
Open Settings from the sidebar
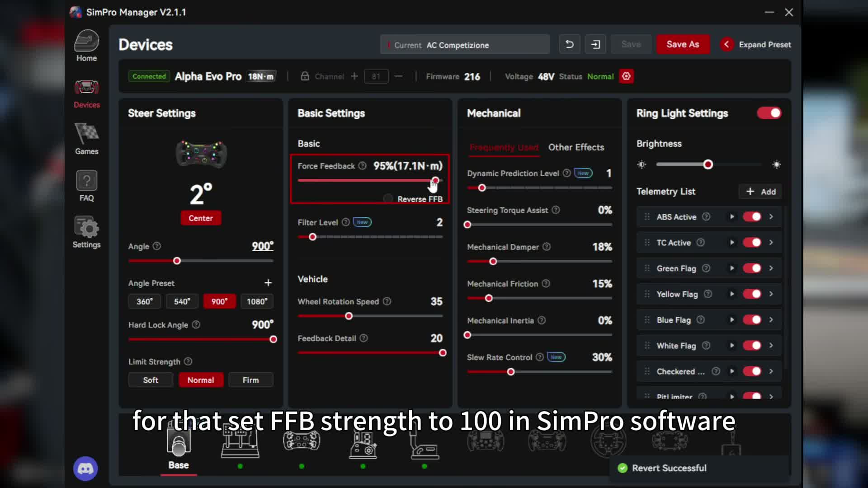click(86, 232)
